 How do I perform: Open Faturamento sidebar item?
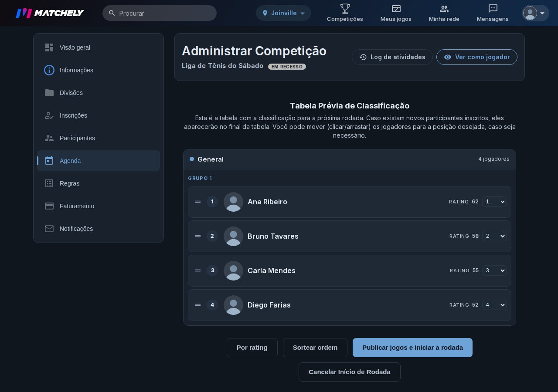(x=99, y=206)
